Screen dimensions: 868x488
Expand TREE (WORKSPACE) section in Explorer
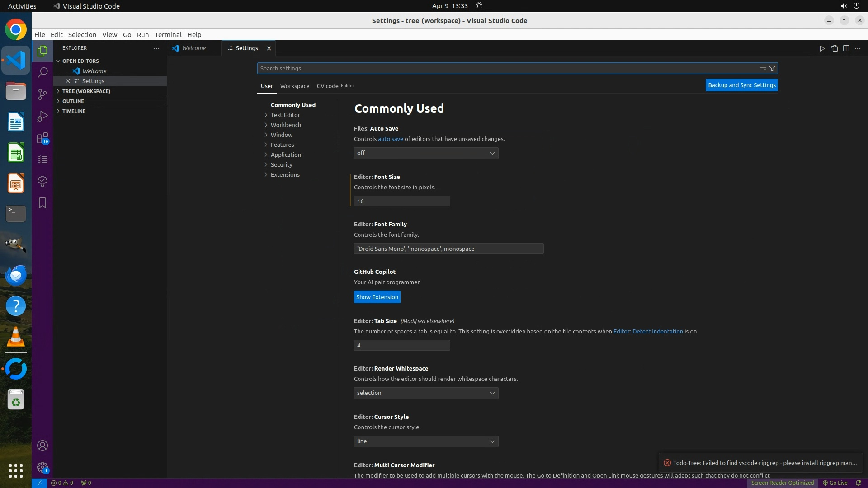86,91
